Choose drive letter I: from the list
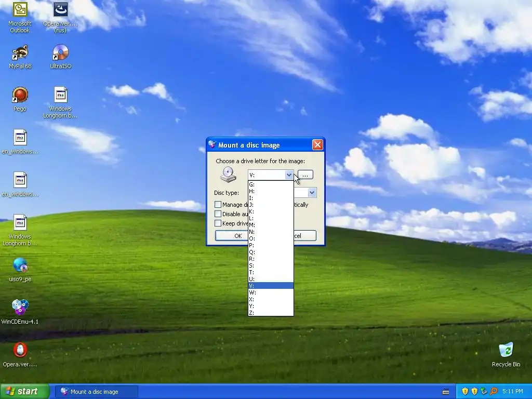Screen dimensions: 532x399 tap(271, 198)
